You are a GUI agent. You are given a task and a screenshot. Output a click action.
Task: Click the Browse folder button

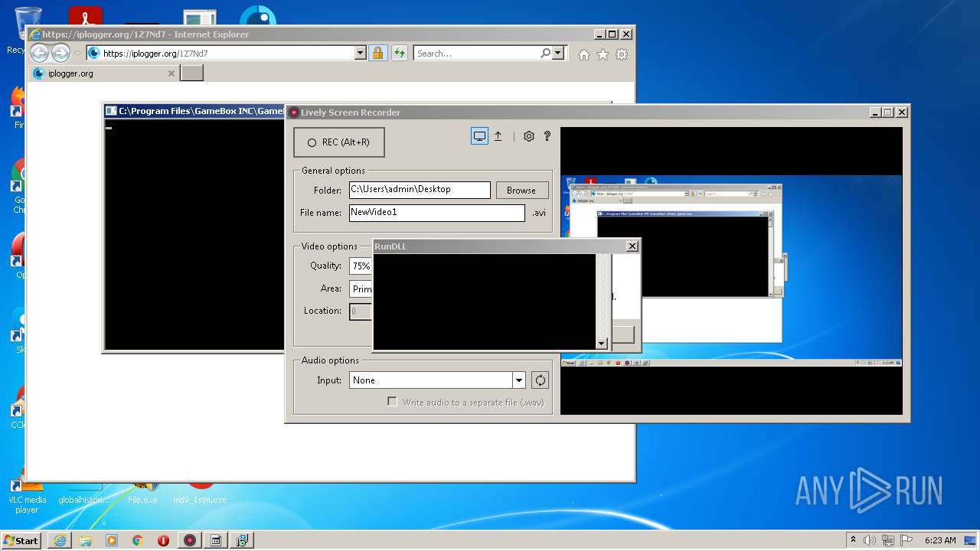coord(521,191)
